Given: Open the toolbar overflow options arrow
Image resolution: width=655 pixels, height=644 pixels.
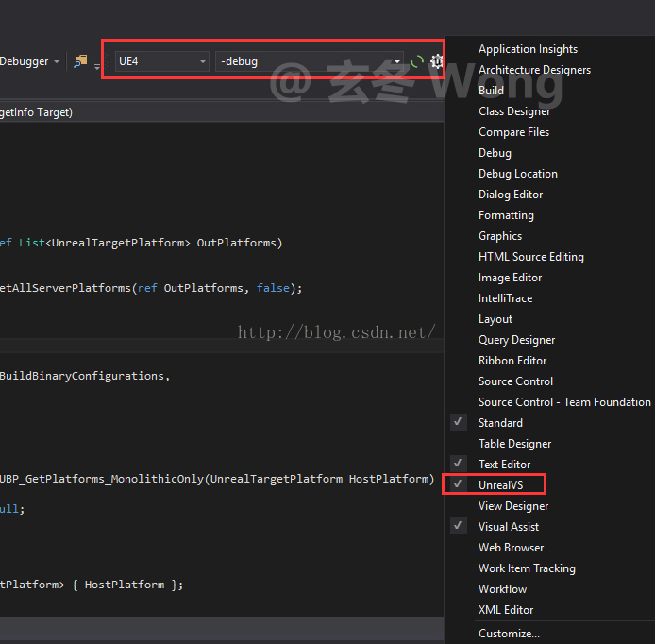Looking at the screenshot, I should pyautogui.click(x=97, y=66).
